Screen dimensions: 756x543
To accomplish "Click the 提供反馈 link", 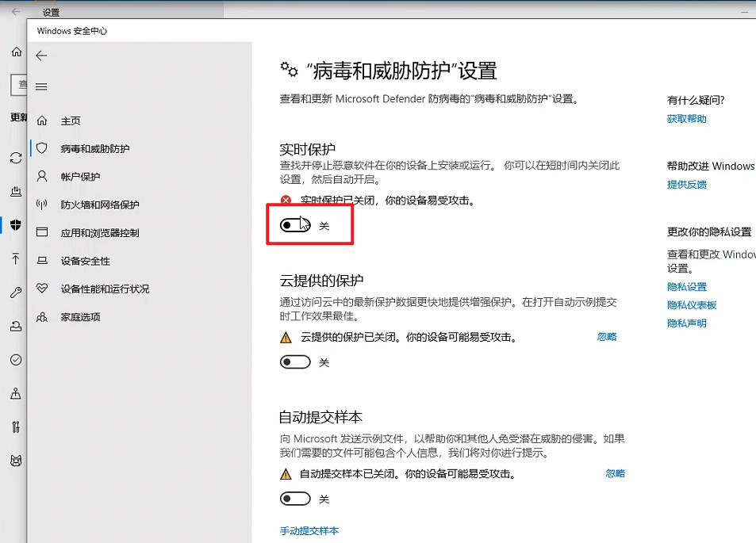I will 686,185.
